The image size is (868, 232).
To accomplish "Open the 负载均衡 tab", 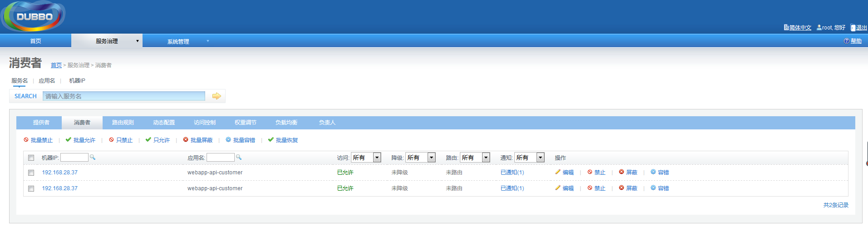I will [x=286, y=123].
